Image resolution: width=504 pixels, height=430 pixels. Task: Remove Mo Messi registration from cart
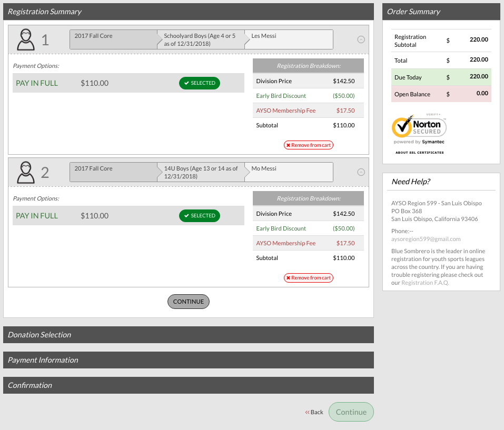pyautogui.click(x=309, y=278)
